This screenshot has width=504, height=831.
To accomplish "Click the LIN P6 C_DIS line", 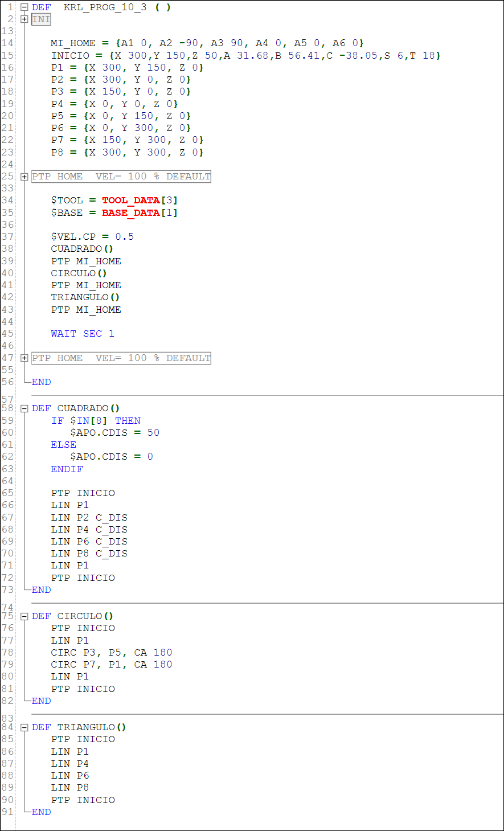I will 89,542.
